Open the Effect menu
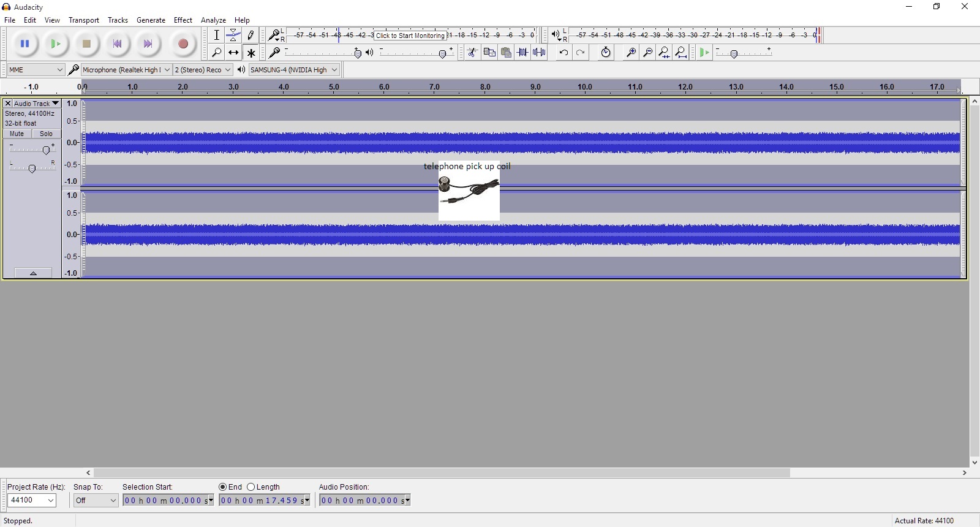 pos(183,20)
